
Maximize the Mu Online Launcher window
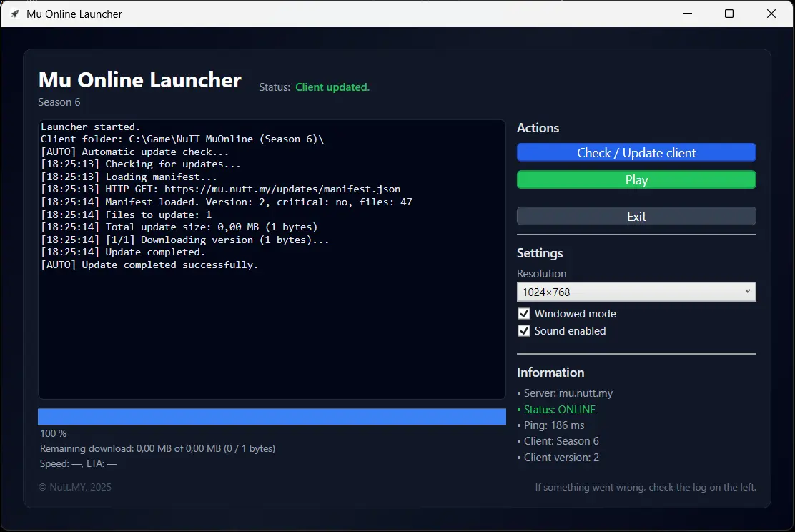click(729, 14)
